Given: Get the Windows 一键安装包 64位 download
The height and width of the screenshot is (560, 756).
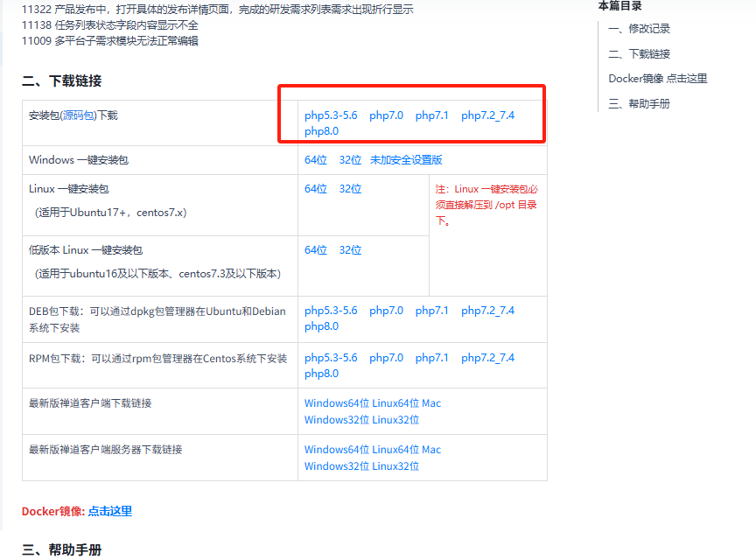Looking at the screenshot, I should tap(316, 160).
